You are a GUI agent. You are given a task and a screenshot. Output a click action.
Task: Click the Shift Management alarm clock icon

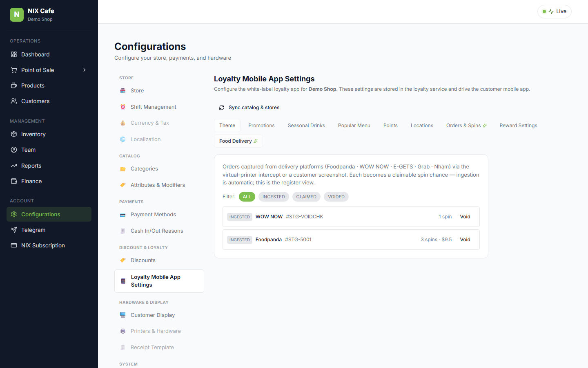click(123, 107)
